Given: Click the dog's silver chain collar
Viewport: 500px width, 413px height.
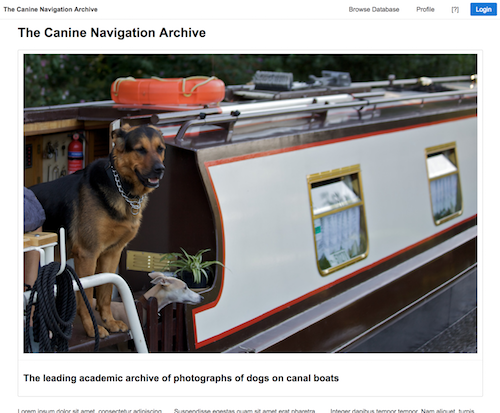Looking at the screenshot, I should pyautogui.click(x=128, y=193).
